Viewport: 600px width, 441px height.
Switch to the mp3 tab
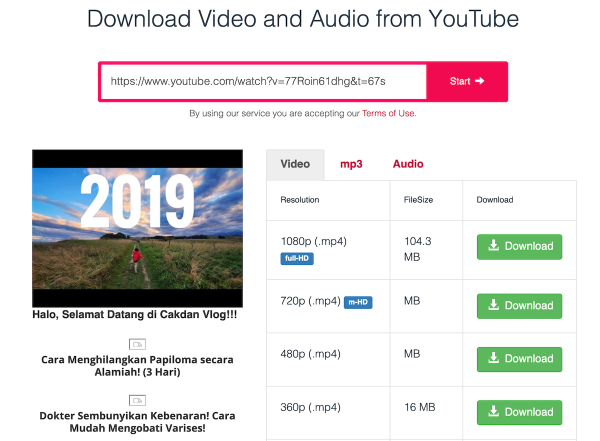point(351,164)
